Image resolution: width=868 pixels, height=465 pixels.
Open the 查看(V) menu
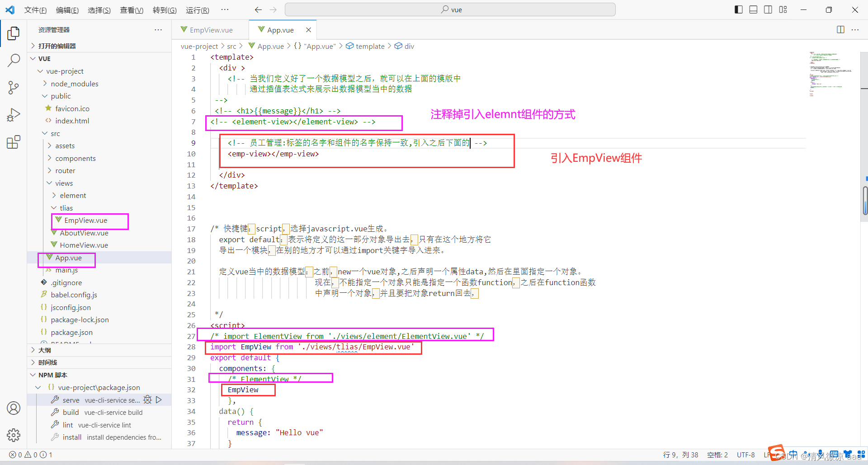click(132, 10)
